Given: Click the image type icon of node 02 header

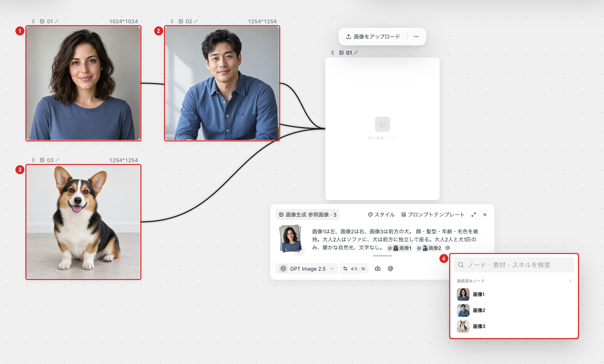Looking at the screenshot, I should 181,21.
